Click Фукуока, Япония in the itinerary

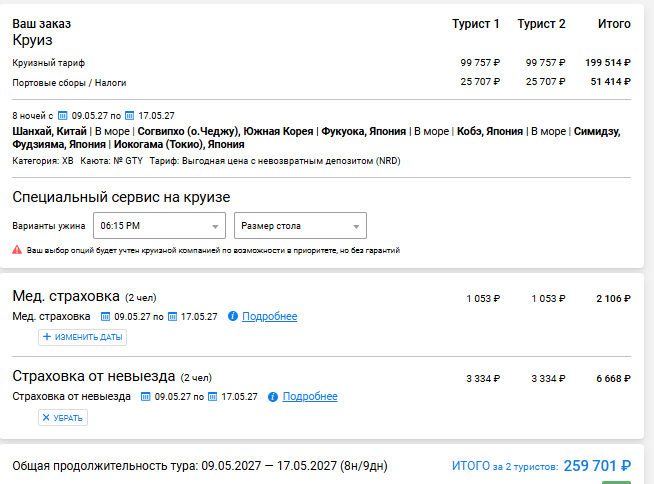click(363, 131)
